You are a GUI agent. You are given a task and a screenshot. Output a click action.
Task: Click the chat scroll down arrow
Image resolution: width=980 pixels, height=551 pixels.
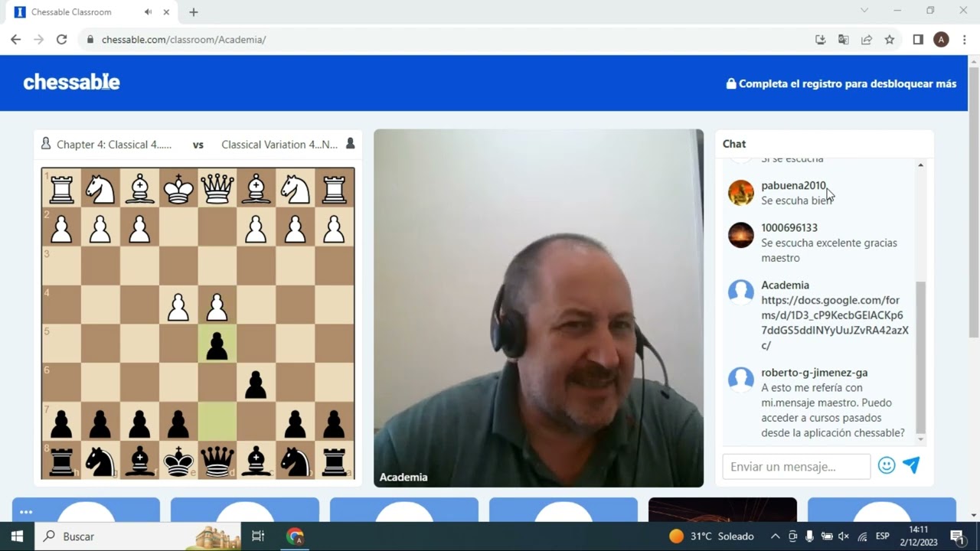click(920, 439)
